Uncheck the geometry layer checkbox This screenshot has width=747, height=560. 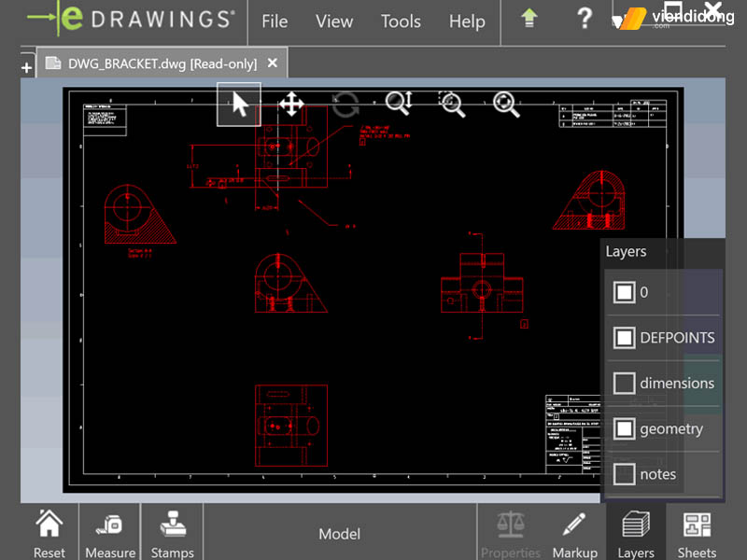click(624, 429)
